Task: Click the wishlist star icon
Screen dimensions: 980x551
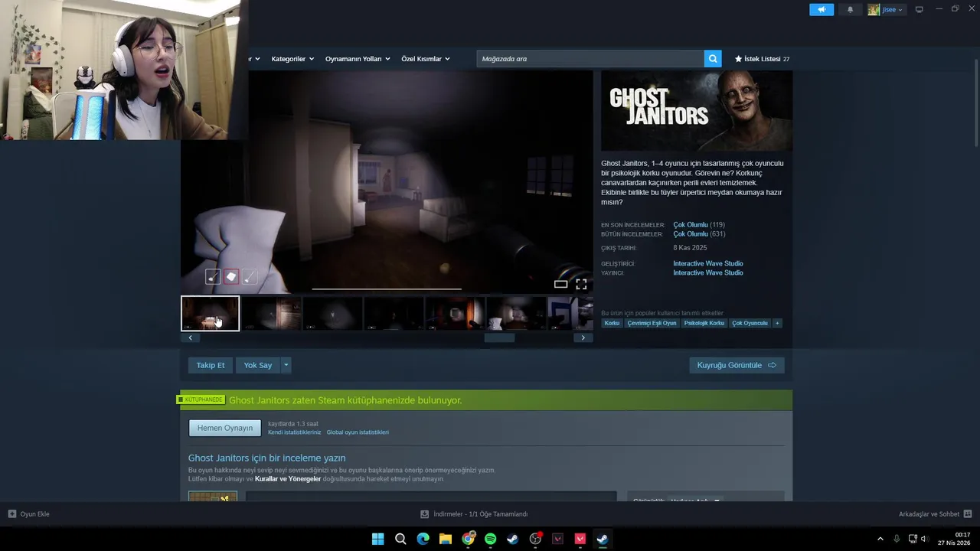Action: tap(739, 59)
